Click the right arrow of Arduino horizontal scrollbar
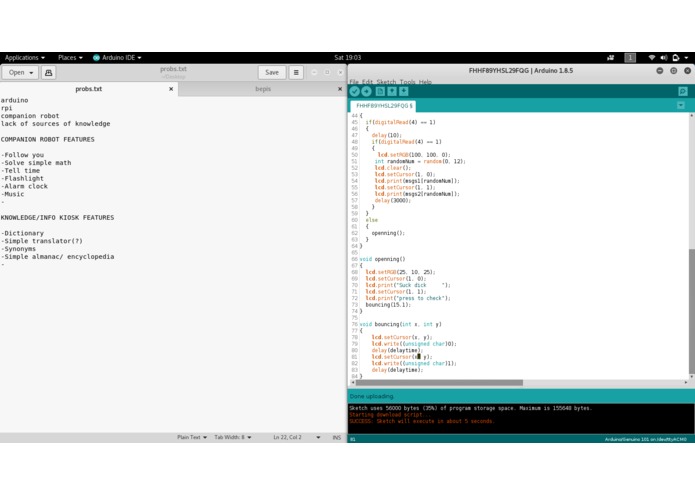695x494 pixels. (686, 382)
